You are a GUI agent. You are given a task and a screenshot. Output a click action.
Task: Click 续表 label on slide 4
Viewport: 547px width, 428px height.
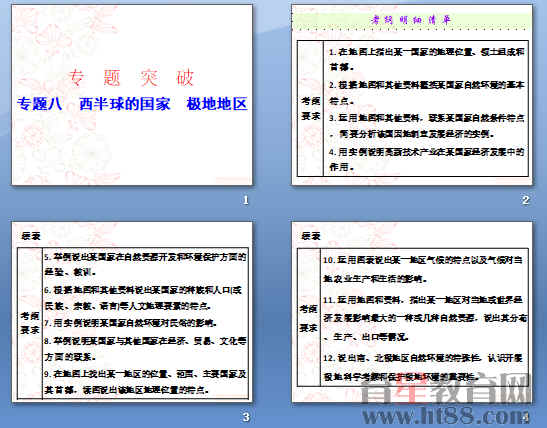pos(310,236)
